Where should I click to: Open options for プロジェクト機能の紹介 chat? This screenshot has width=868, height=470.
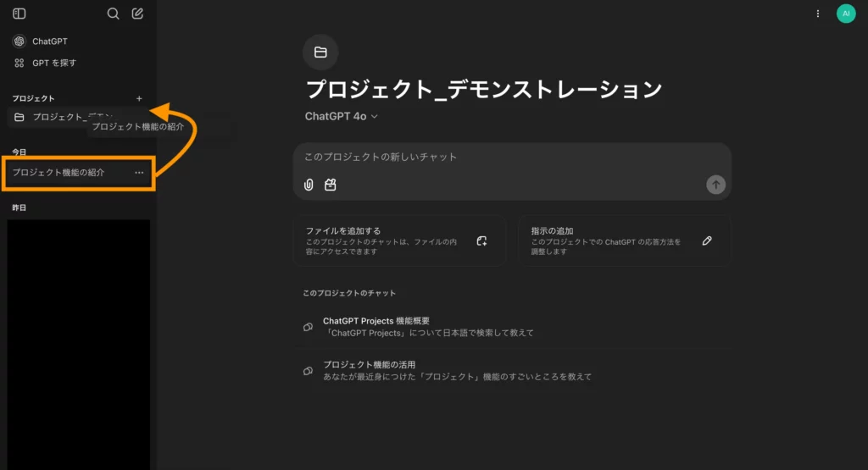click(139, 173)
